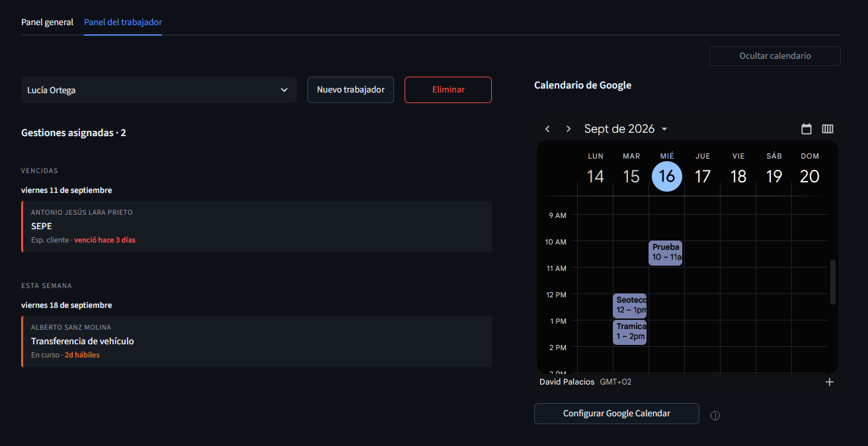Go to next week in calendar
Viewport: 868px width, 446px height.
tap(569, 129)
